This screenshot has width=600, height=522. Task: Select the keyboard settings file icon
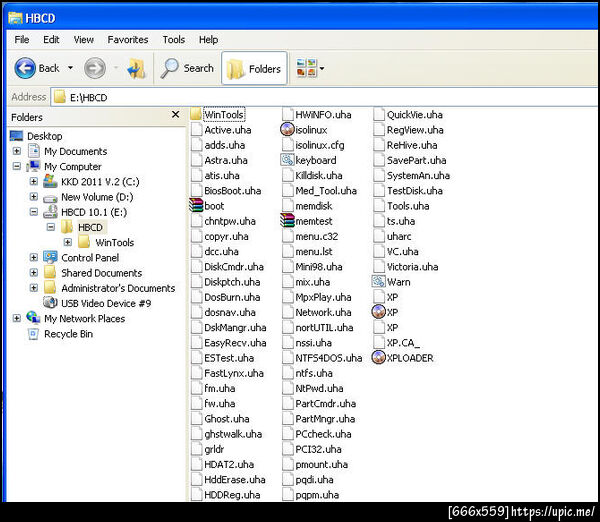point(287,160)
